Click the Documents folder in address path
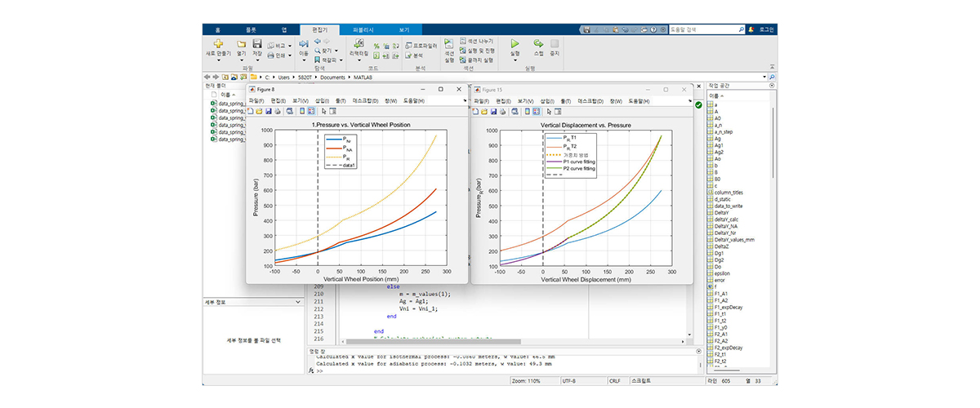 tap(332, 77)
